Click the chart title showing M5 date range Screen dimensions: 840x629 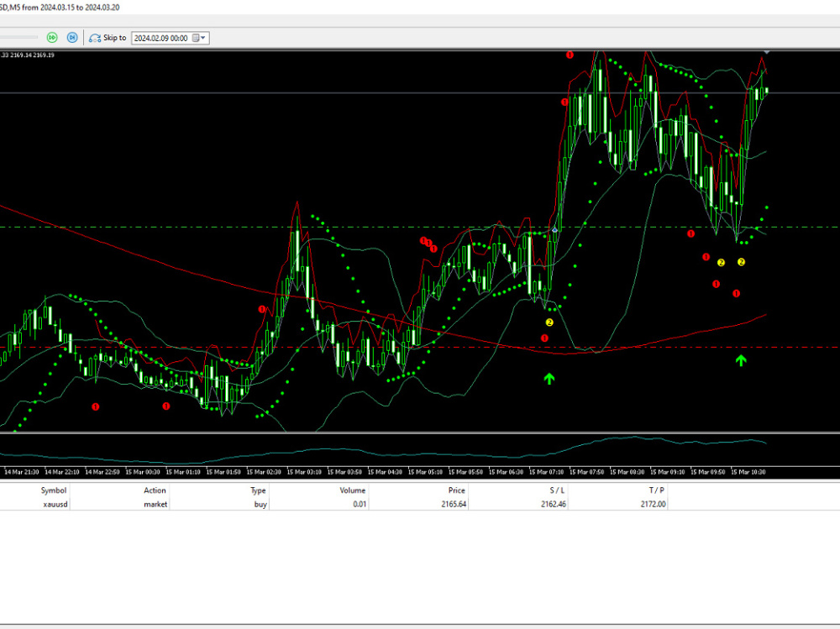(x=60, y=8)
